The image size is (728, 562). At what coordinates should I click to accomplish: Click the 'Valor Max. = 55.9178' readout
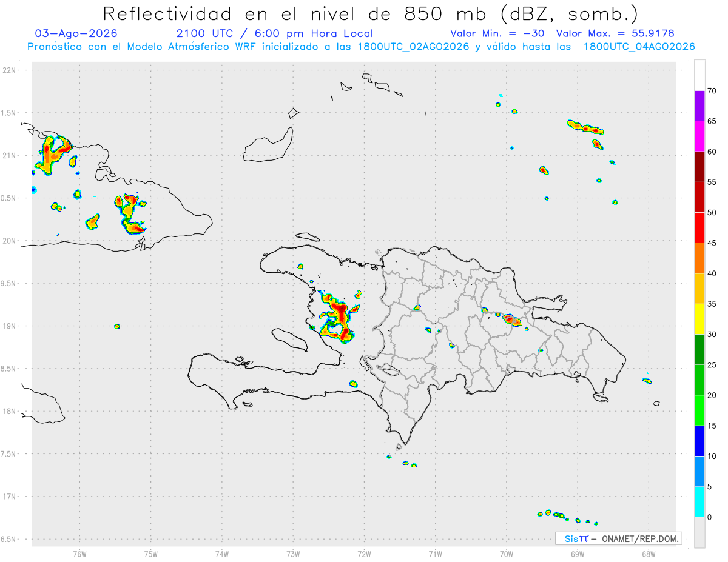click(x=615, y=33)
